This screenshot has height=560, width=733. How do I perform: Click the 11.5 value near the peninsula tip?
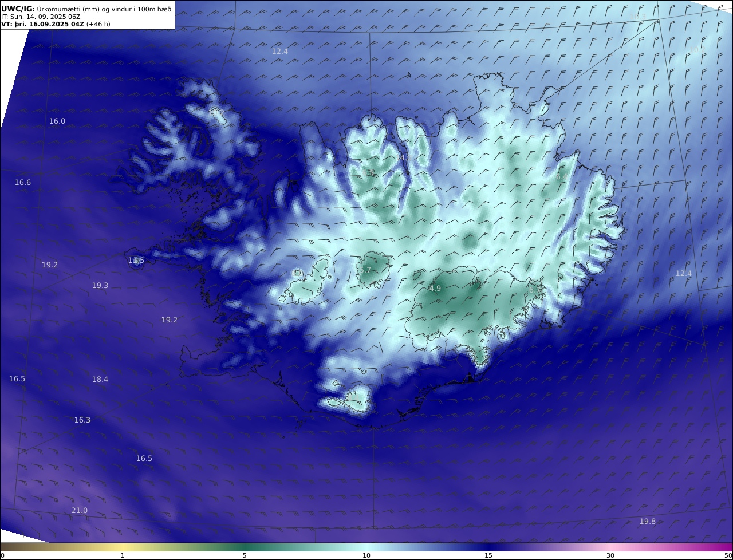[136, 260]
